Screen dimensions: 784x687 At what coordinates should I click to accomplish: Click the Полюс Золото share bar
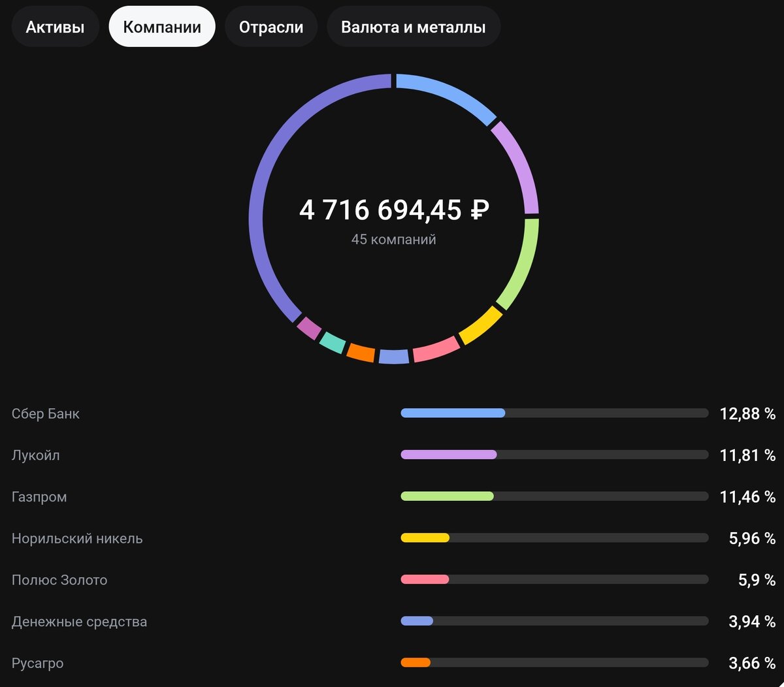(555, 579)
